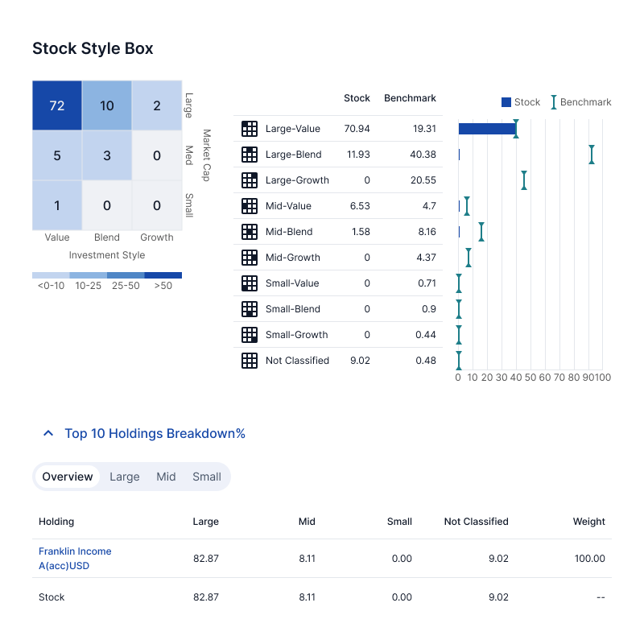
Task: Click the Small-Value style box icon
Action: tap(250, 283)
